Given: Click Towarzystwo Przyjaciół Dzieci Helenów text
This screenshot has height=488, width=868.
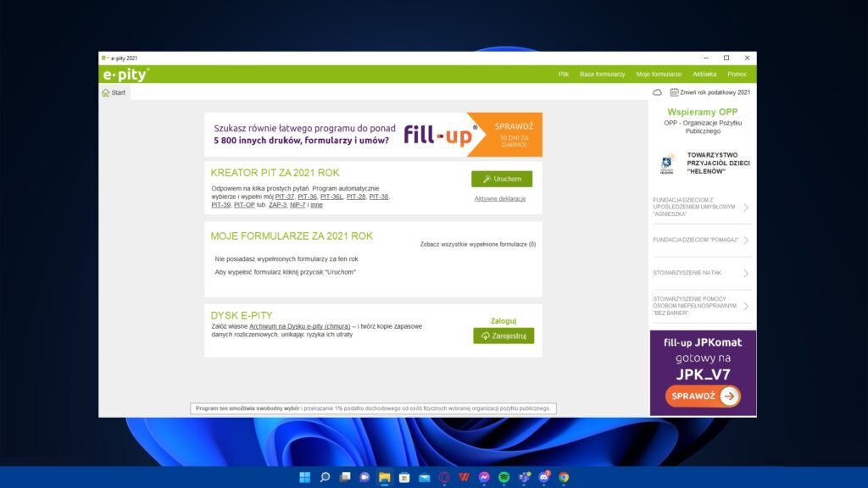Looking at the screenshot, I should [718, 164].
